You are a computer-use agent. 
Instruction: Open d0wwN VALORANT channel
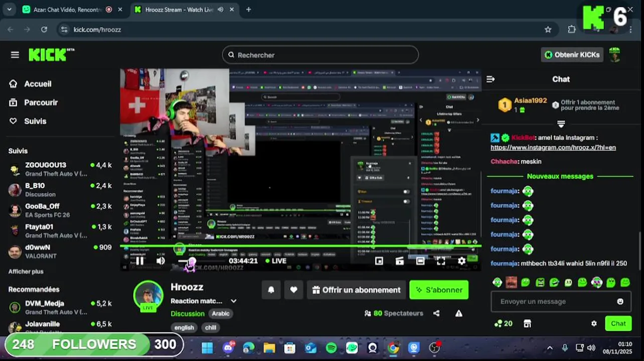pos(60,251)
